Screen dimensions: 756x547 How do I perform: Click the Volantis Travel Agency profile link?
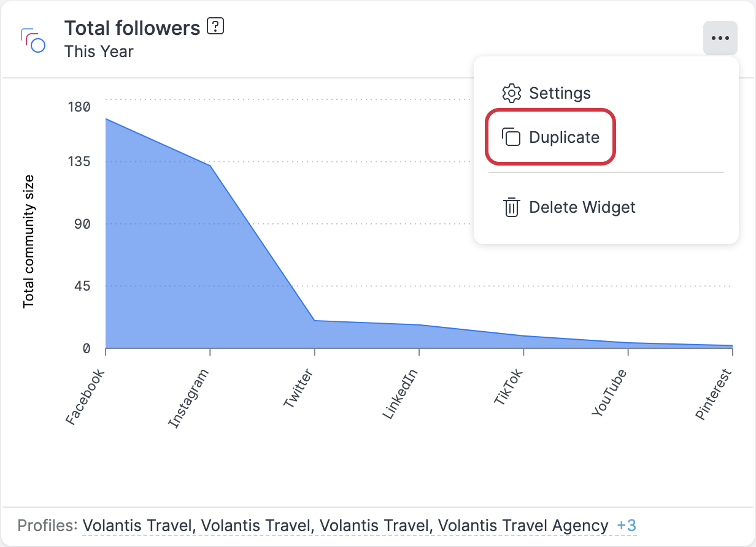coord(523,526)
